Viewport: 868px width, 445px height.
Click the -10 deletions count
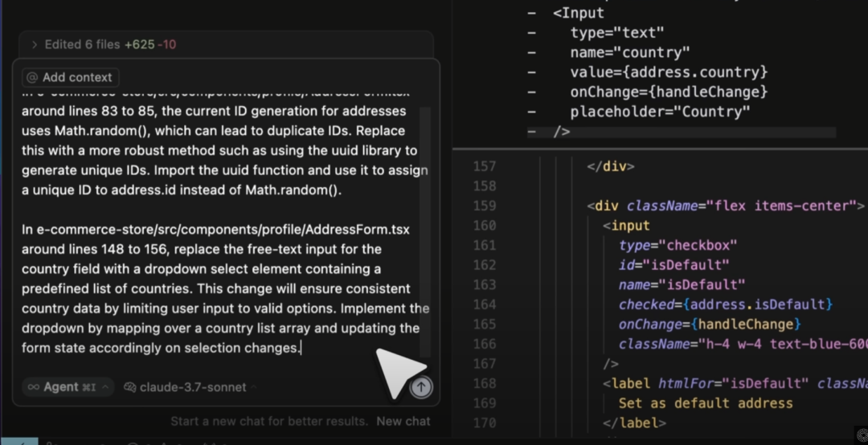coord(166,44)
